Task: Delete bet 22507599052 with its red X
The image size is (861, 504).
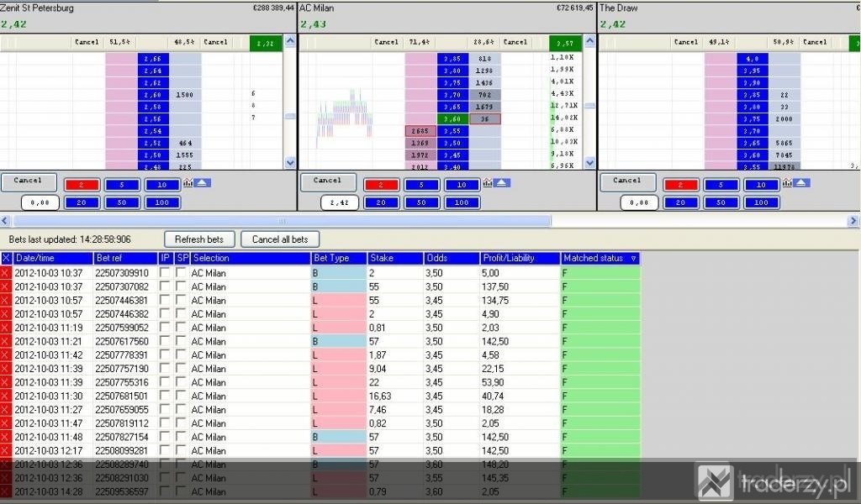Action: click(x=6, y=328)
